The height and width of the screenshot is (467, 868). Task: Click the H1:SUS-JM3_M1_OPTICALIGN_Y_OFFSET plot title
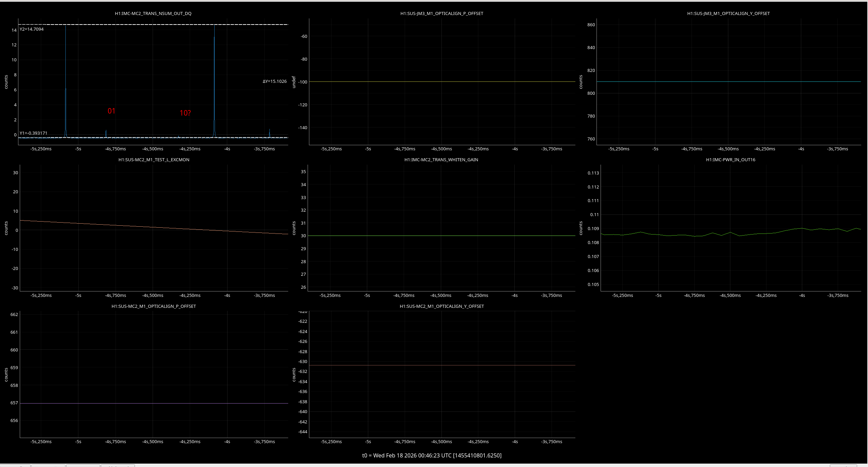pos(728,14)
